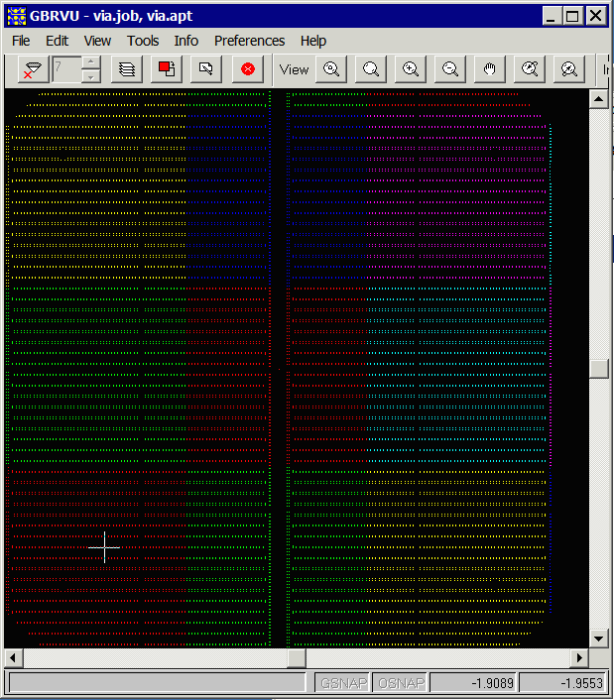Open the Info menu
Image resolution: width=614 pixels, height=700 pixels.
pyautogui.click(x=186, y=41)
